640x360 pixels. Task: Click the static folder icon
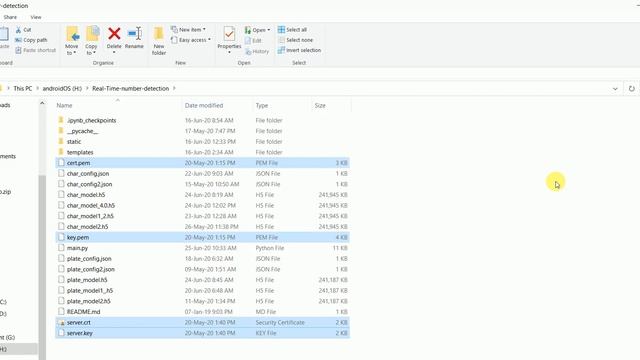(61, 141)
